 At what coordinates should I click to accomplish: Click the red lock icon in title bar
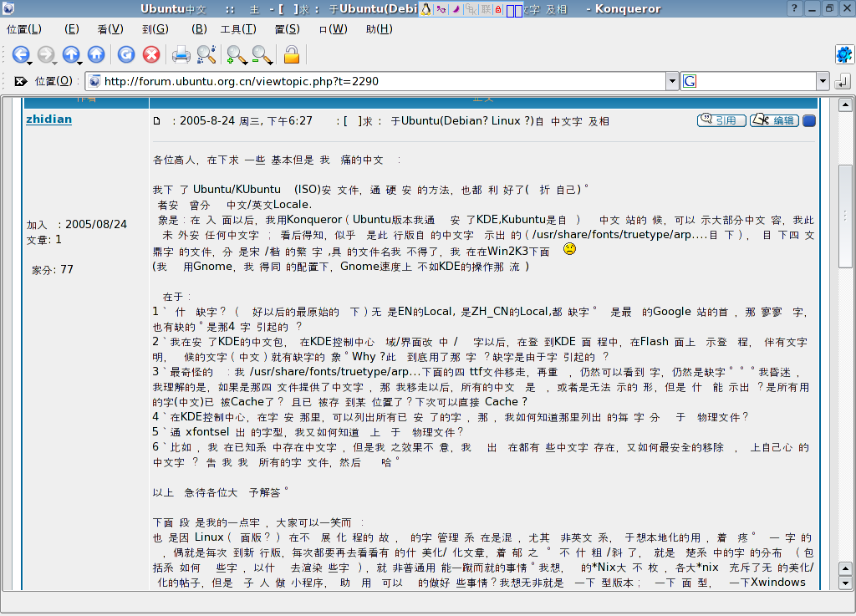point(498,9)
